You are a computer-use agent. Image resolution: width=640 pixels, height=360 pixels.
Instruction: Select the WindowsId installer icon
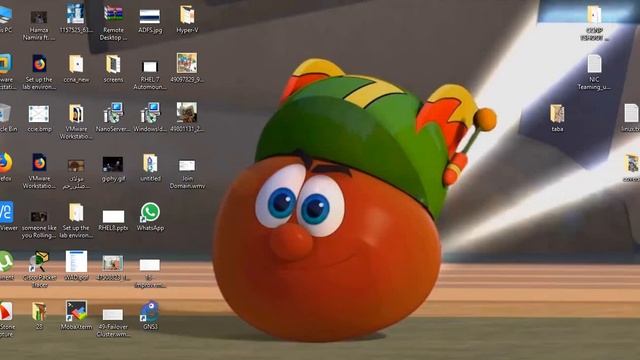[x=150, y=113]
